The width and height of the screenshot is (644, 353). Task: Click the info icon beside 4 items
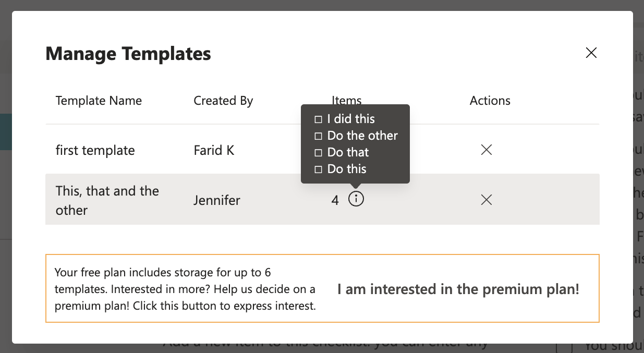356,199
